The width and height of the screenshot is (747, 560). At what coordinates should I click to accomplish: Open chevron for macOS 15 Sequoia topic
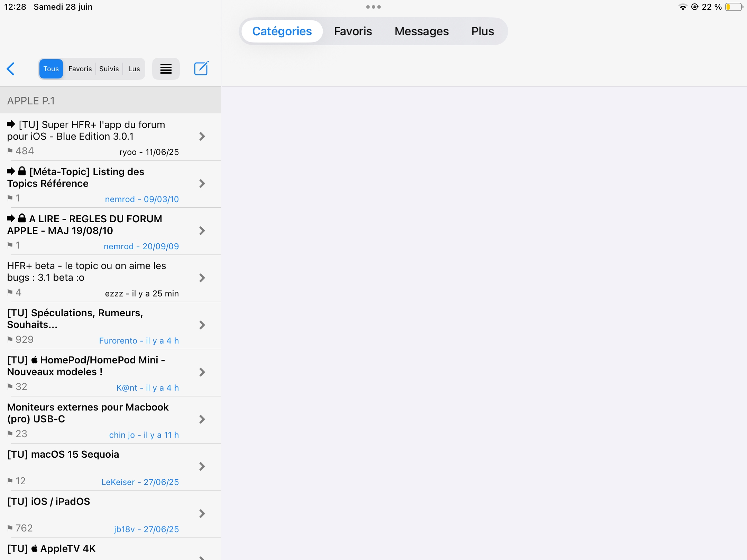202,467
